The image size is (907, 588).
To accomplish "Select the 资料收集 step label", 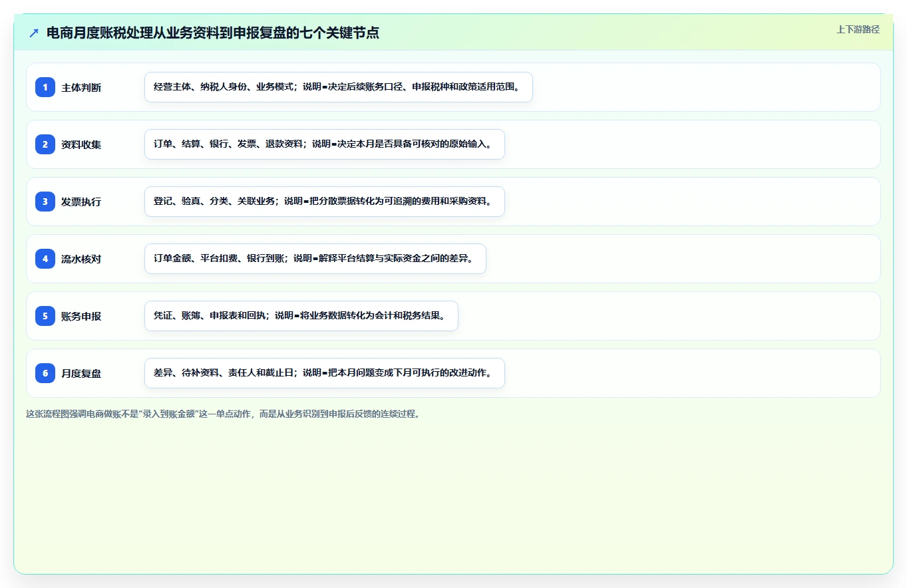I will click(81, 144).
